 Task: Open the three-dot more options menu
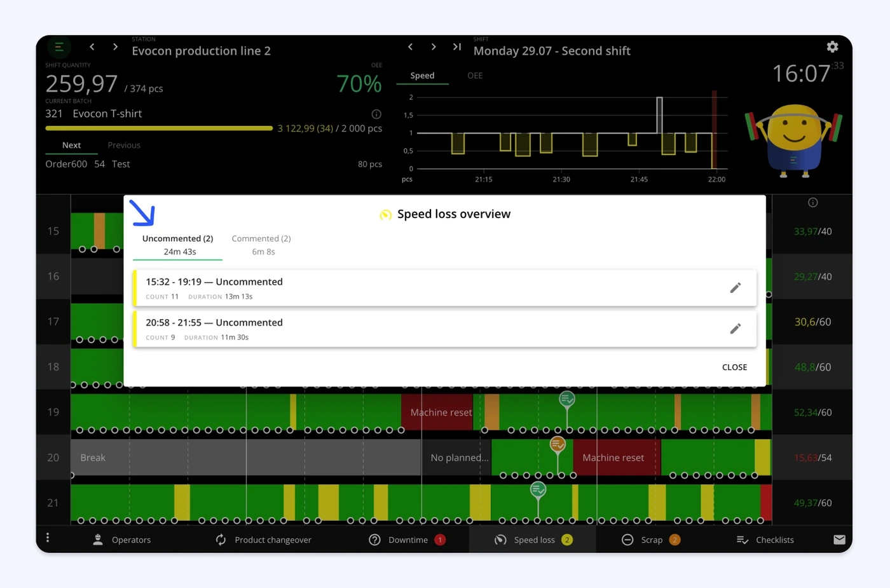tap(48, 538)
